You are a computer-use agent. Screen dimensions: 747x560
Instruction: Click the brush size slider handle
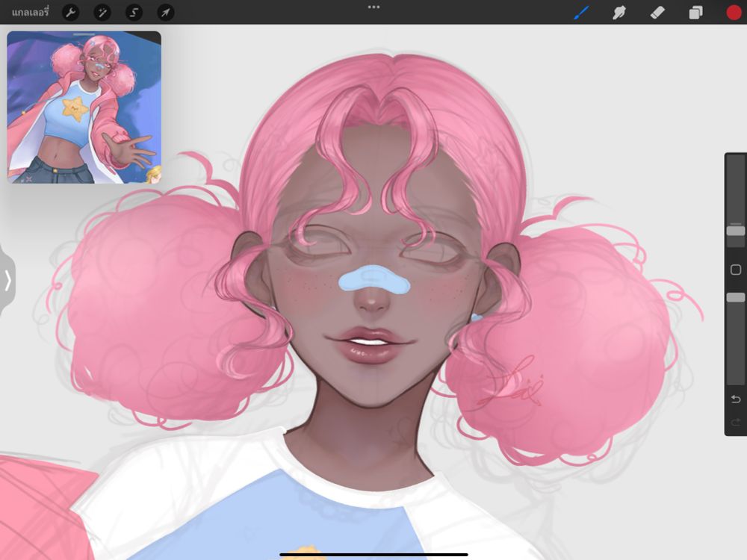736,231
